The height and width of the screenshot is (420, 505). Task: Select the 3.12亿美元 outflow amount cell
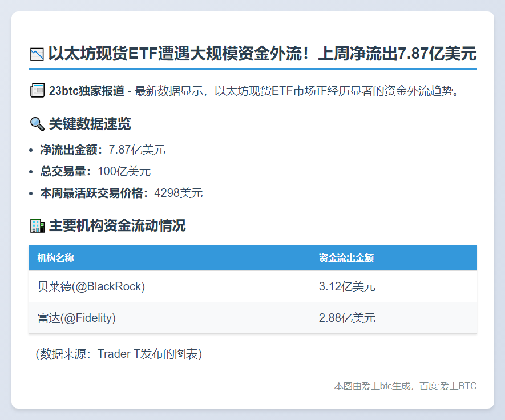tap(347, 286)
